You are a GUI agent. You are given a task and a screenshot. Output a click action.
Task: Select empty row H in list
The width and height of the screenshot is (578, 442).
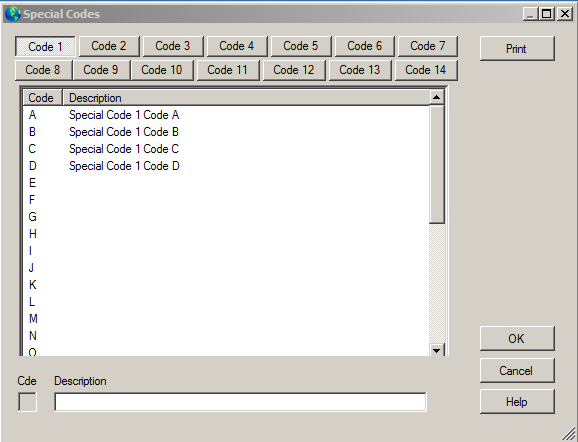226,234
